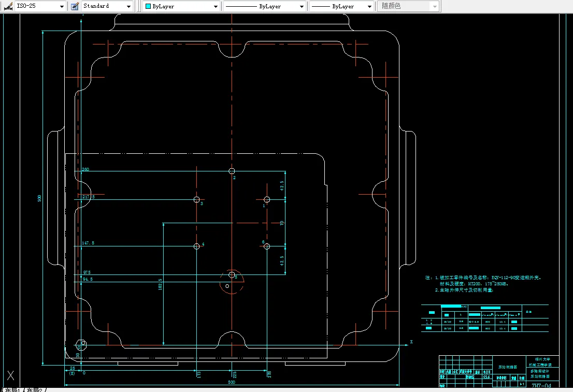Click the hole circle labeled 1
The width and height of the screenshot is (573, 392).
point(267,199)
